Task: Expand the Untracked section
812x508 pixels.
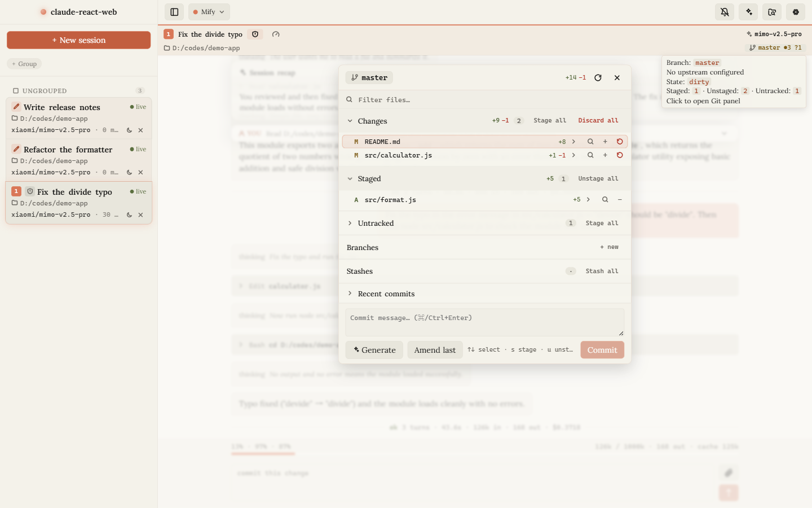Action: click(350, 224)
